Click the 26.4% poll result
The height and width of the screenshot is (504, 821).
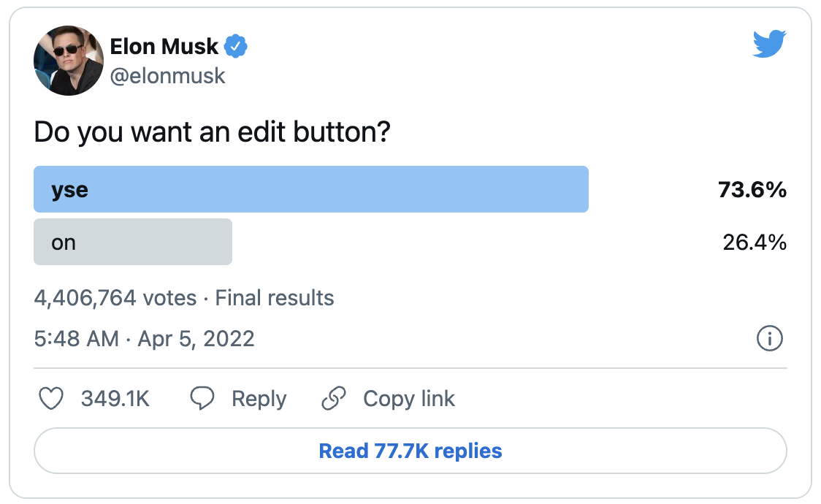click(x=754, y=242)
